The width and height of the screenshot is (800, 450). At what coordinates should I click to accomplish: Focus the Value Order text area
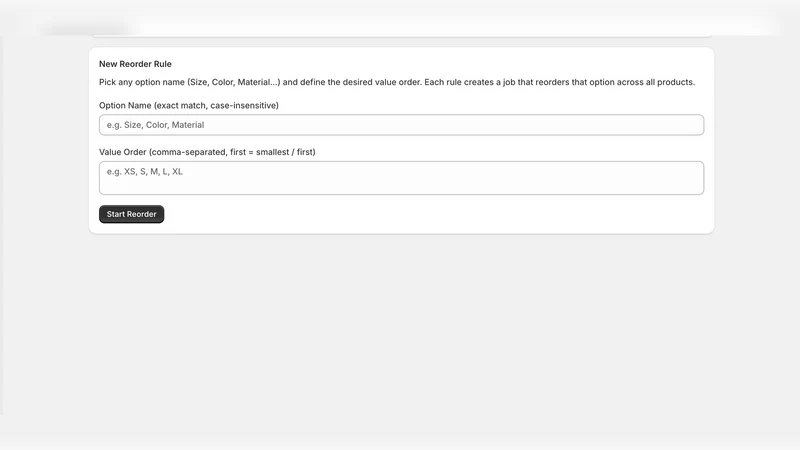(x=401, y=178)
